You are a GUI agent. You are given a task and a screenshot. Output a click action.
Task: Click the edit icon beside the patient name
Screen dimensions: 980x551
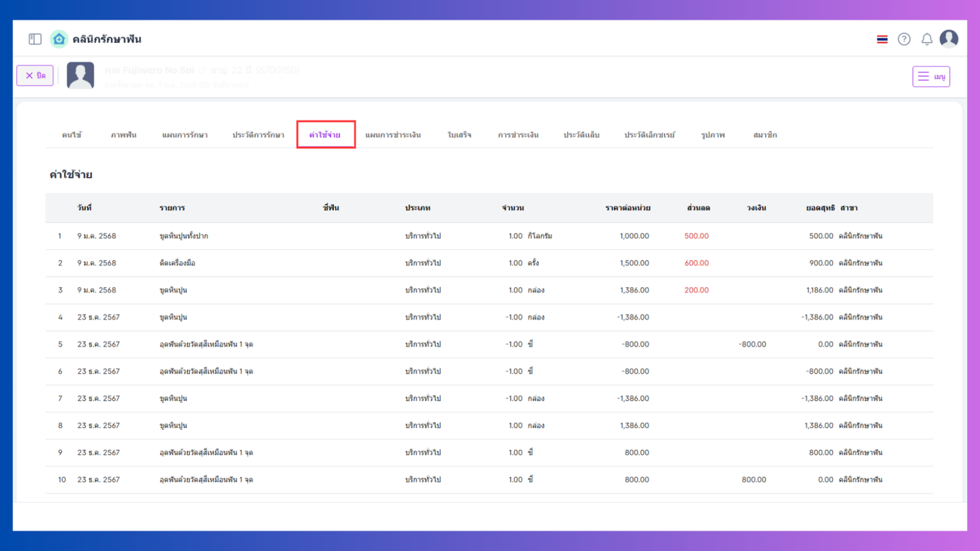202,70
